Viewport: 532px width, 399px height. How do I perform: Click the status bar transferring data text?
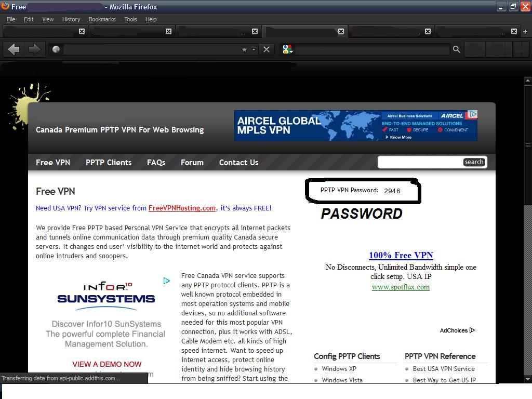click(61, 378)
